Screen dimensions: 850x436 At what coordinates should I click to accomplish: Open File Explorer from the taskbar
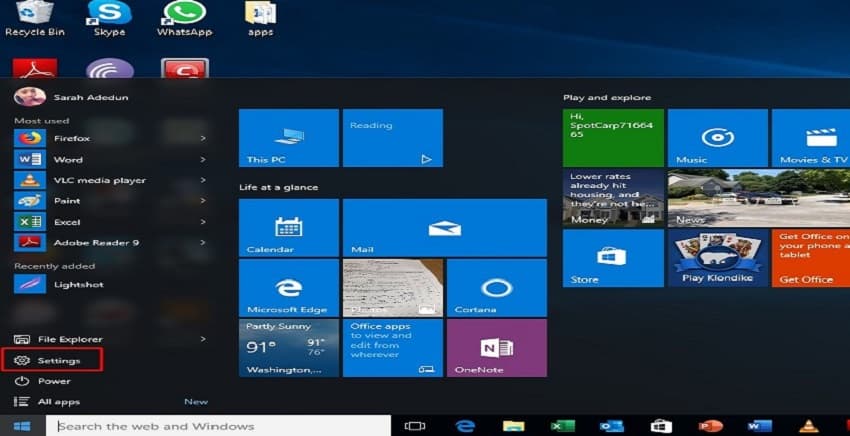pyautogui.click(x=513, y=426)
